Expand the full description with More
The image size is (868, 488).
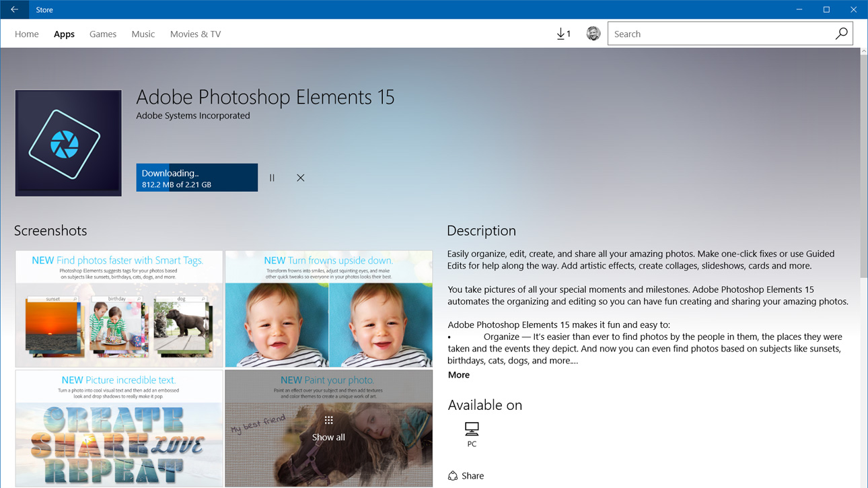click(x=458, y=374)
